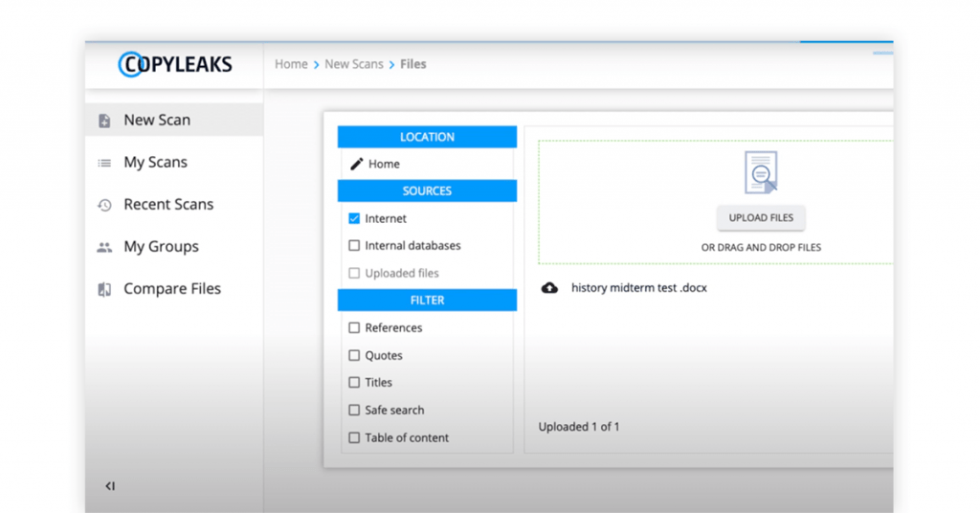This screenshot has width=980, height=513.
Task: Click the cloud upload icon beside the docx file
Action: [x=549, y=287]
